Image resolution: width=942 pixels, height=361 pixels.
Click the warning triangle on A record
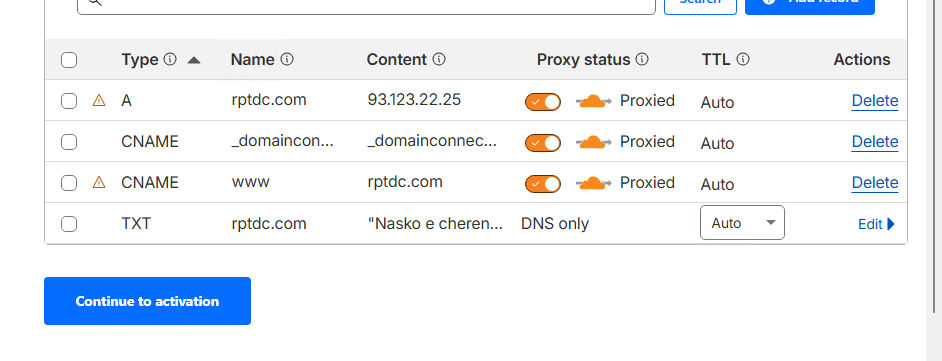[x=99, y=100]
